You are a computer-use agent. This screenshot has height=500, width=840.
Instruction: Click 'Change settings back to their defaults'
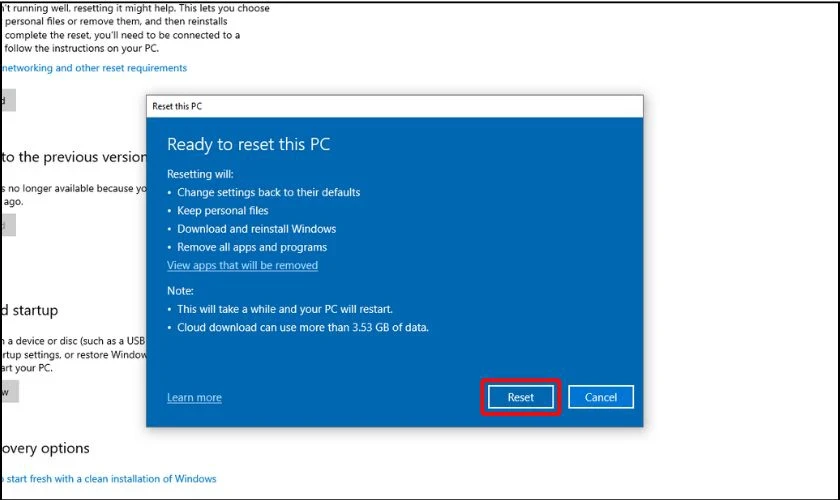tap(268, 192)
